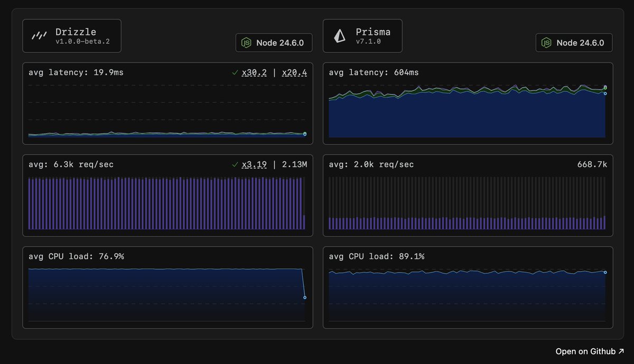Click the 2.13M total requests value
634x364 pixels.
(294, 165)
